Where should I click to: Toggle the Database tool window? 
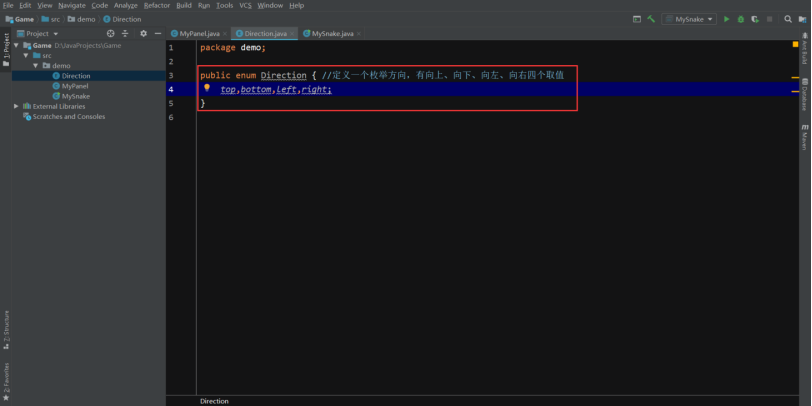805,95
